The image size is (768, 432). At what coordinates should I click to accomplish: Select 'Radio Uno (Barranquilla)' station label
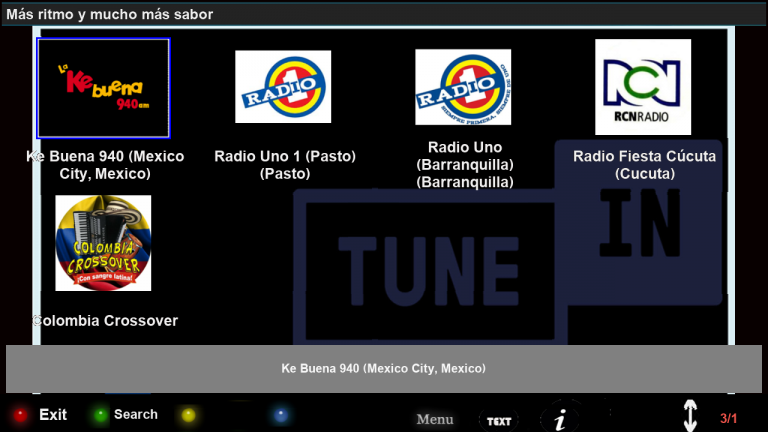[465, 165]
